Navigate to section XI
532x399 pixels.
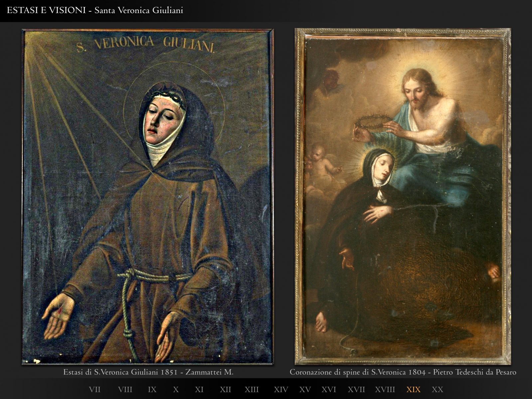point(199,389)
